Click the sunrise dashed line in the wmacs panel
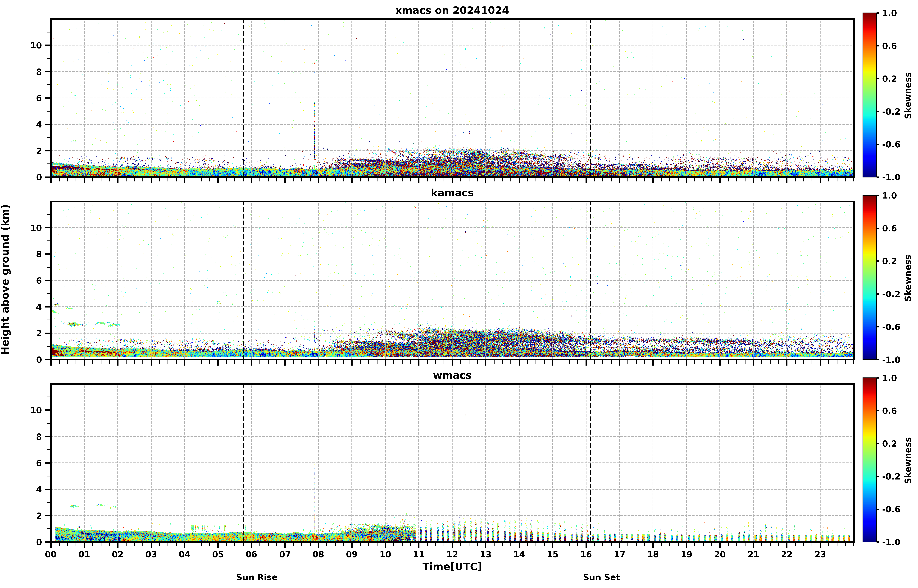 point(244,463)
